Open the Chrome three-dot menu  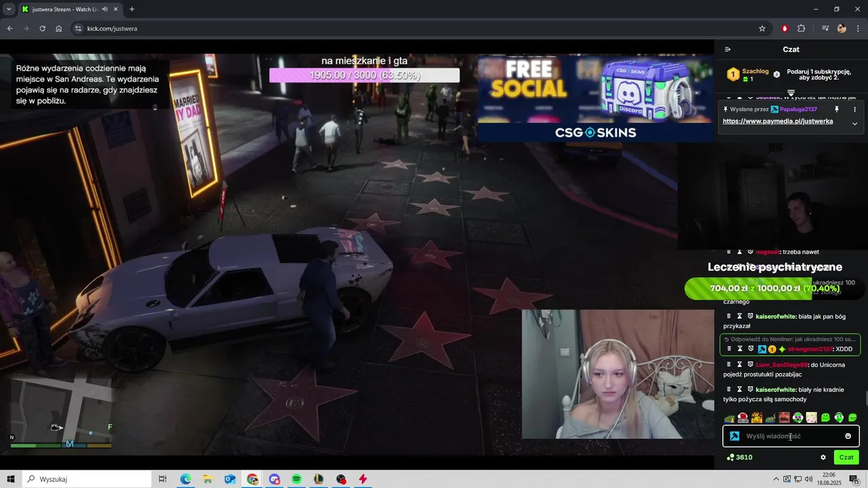click(858, 28)
